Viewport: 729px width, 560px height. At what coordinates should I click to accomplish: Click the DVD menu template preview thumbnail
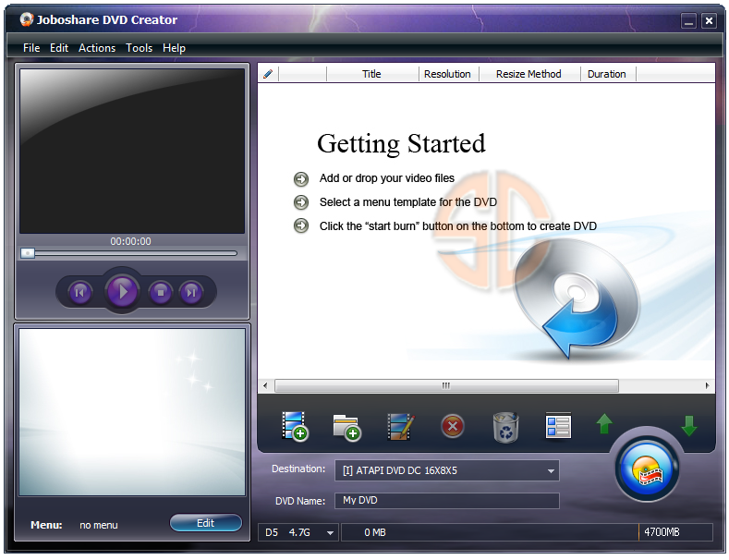click(x=132, y=412)
